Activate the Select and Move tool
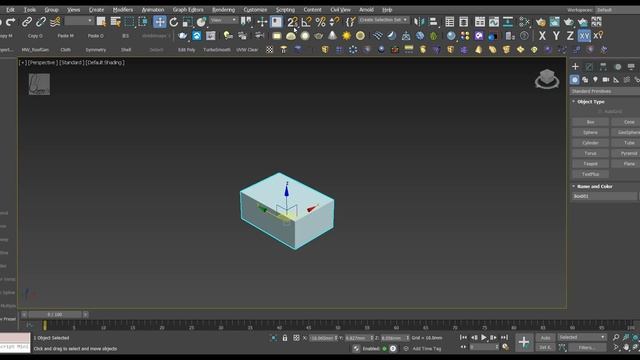The width and height of the screenshot is (640, 360). (160, 22)
